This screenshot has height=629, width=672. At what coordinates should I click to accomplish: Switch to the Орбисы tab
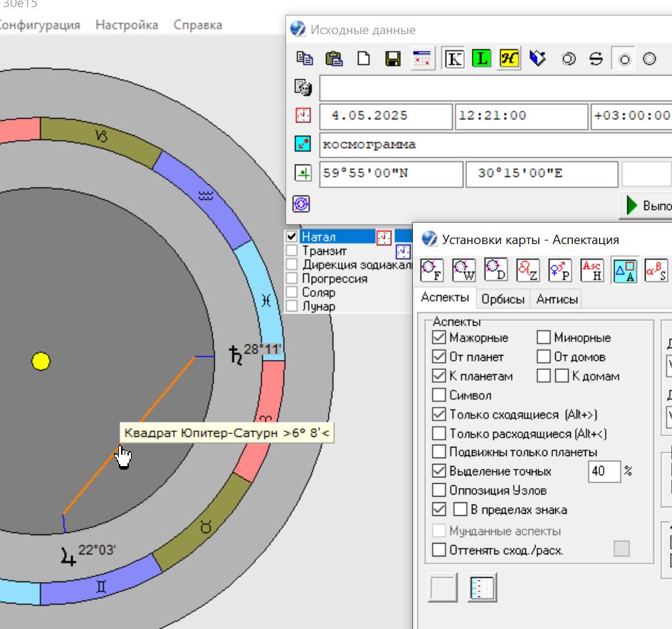coord(503,299)
